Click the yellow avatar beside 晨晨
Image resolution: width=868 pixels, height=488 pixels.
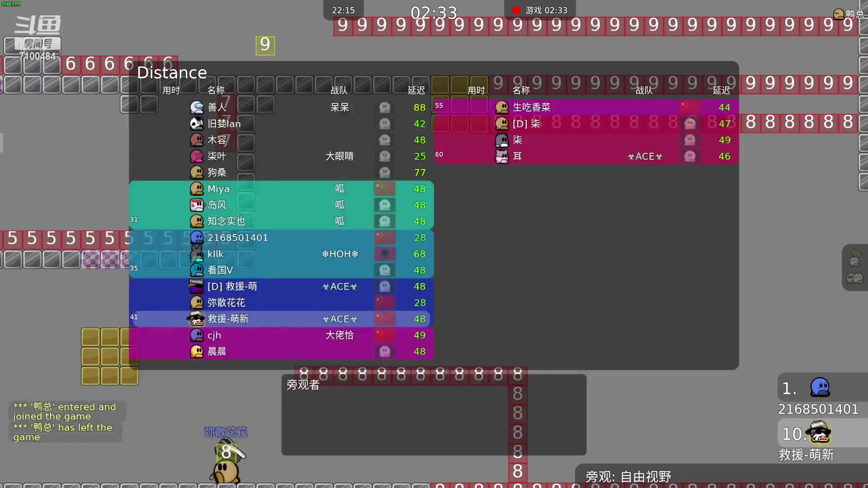coord(197,351)
